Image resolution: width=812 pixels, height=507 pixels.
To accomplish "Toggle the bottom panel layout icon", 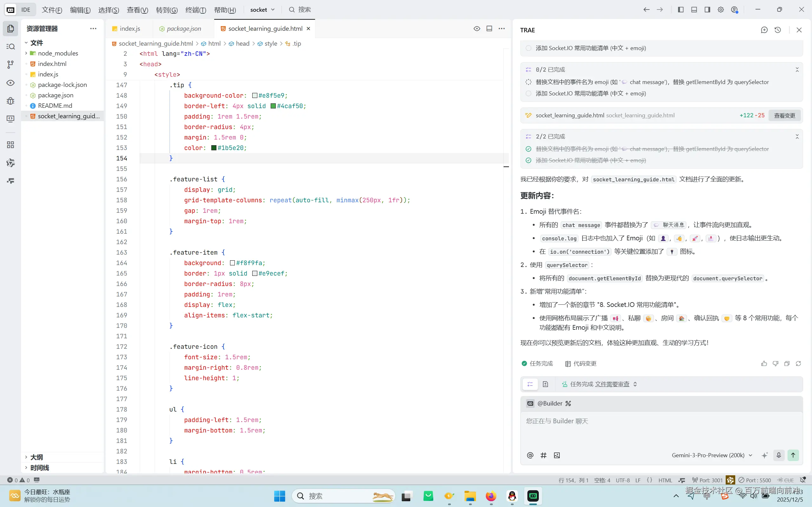I will point(694,10).
